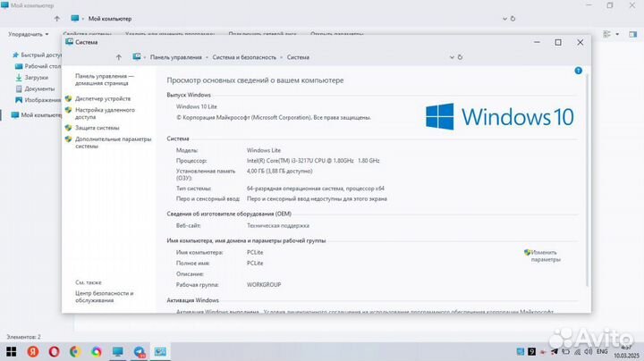
Task: Expand address history dropdown in Система window
Action: (452, 57)
